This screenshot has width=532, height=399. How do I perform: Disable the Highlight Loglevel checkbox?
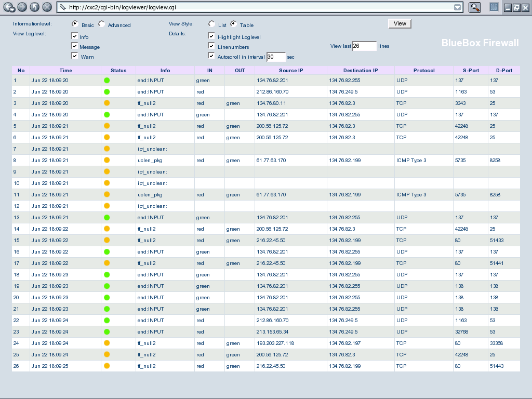tap(211, 36)
